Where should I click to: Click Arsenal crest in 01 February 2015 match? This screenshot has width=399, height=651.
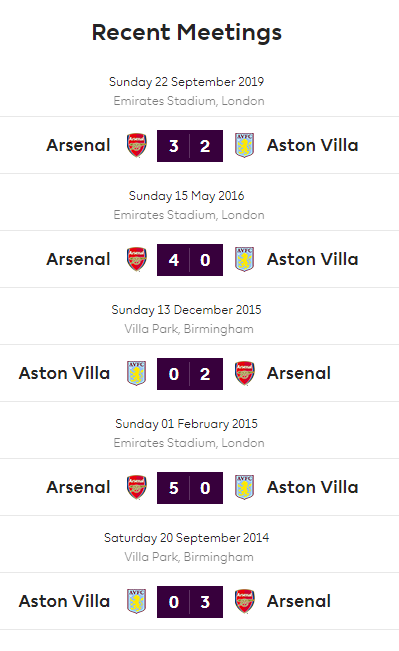coord(137,487)
